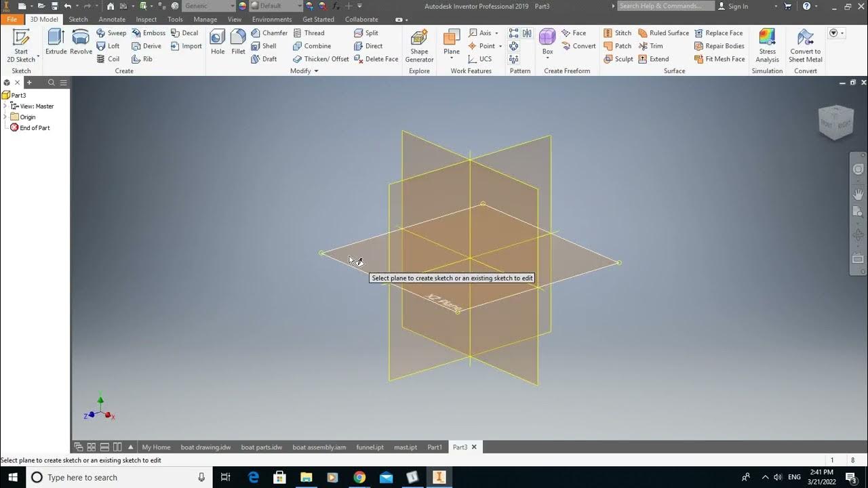This screenshot has height=488, width=868.
Task: Open the Thicken/ Offset tool
Action: pos(321,59)
